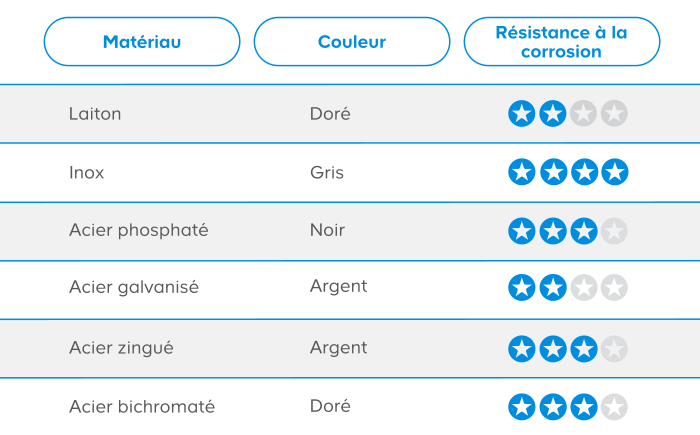Click the fourth star in the Inox row
This screenshot has height=435, width=700.
[614, 173]
